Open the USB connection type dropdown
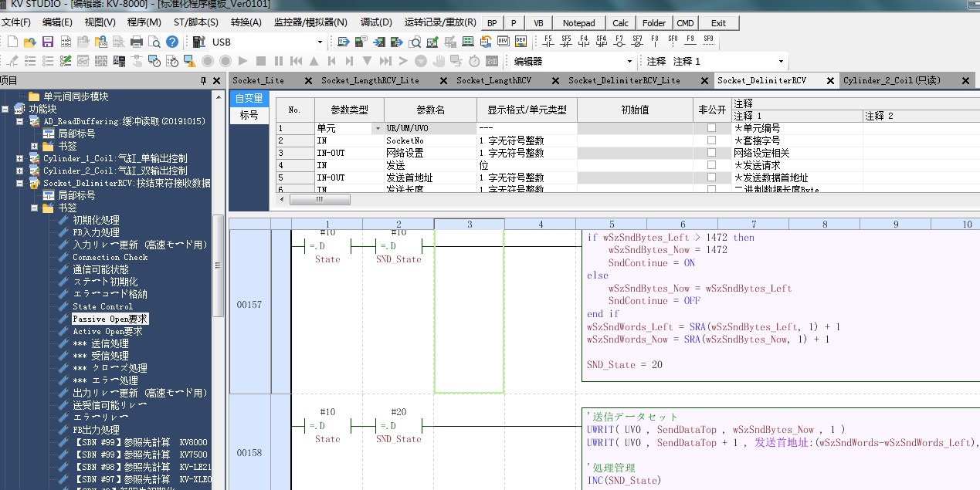 [320, 42]
